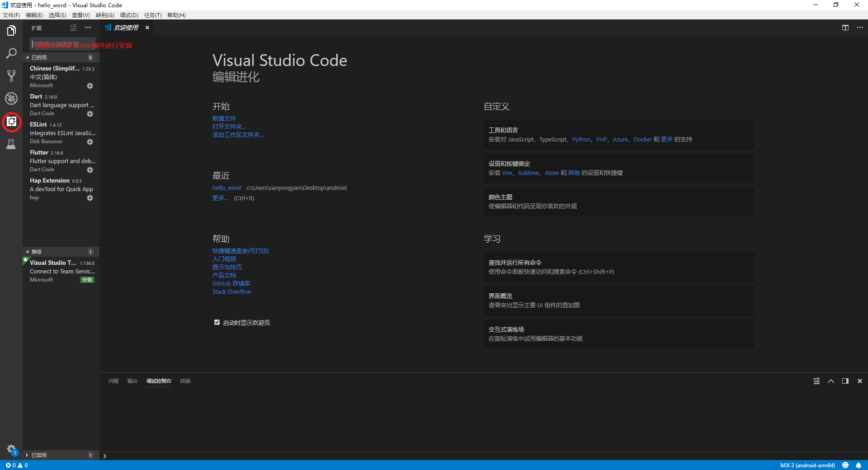868x470 pixels.
Task: Open the extensions panel more actions menu
Action: point(88,28)
